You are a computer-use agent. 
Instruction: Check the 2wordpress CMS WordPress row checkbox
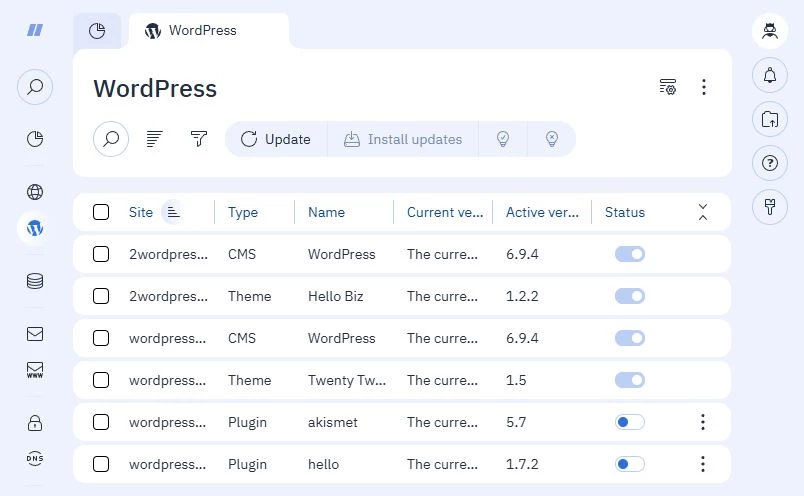click(101, 254)
